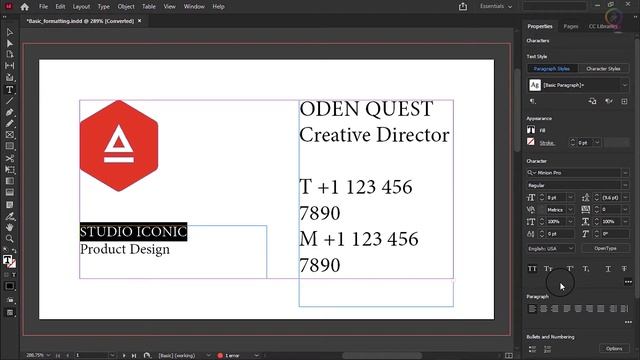Click the Home icon

point(24,7)
